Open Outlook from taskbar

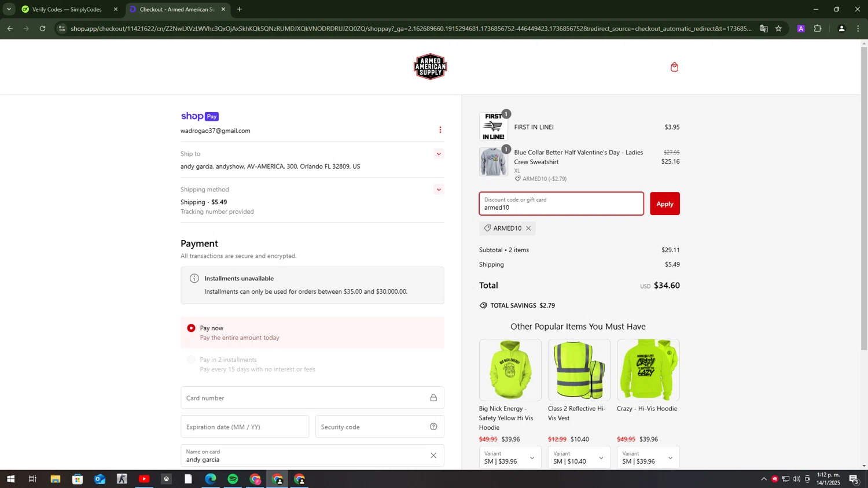100,479
